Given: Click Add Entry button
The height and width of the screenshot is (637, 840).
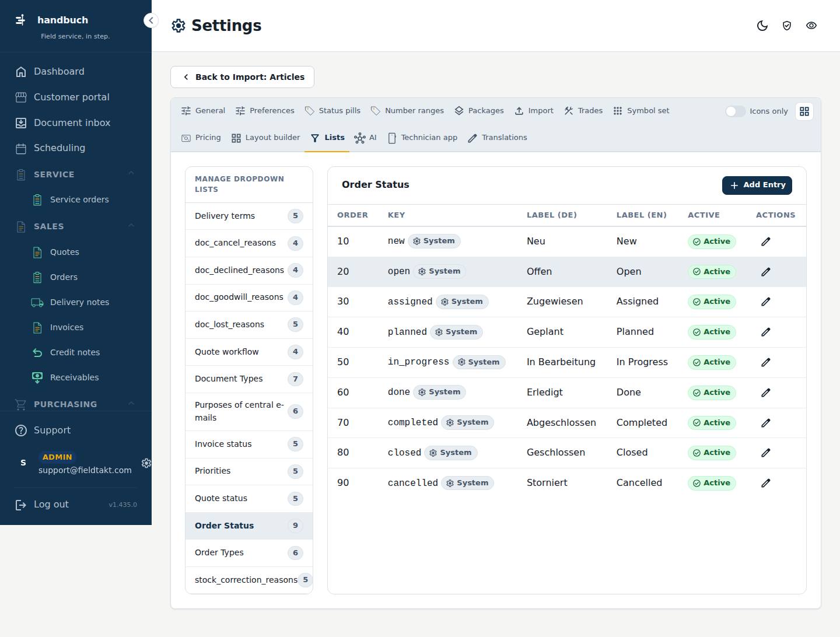Looking at the screenshot, I should (x=757, y=185).
